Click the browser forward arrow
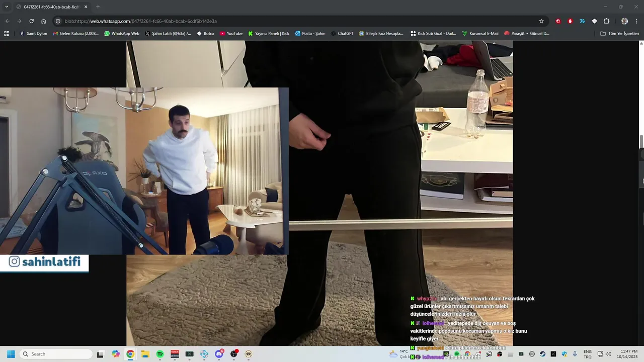644x362 pixels. tap(19, 21)
